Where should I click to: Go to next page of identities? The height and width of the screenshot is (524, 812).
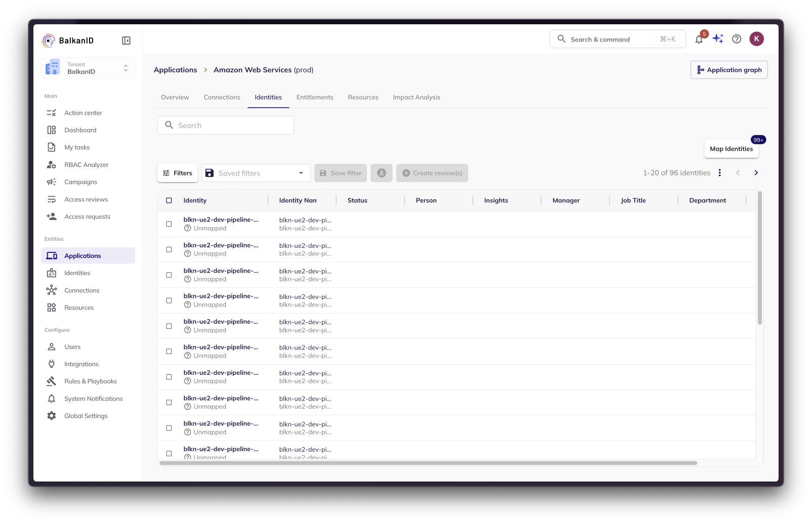[756, 173]
